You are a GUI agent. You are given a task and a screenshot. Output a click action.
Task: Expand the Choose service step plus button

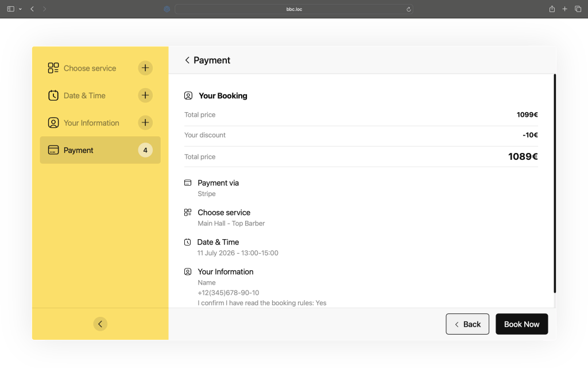pyautogui.click(x=145, y=68)
